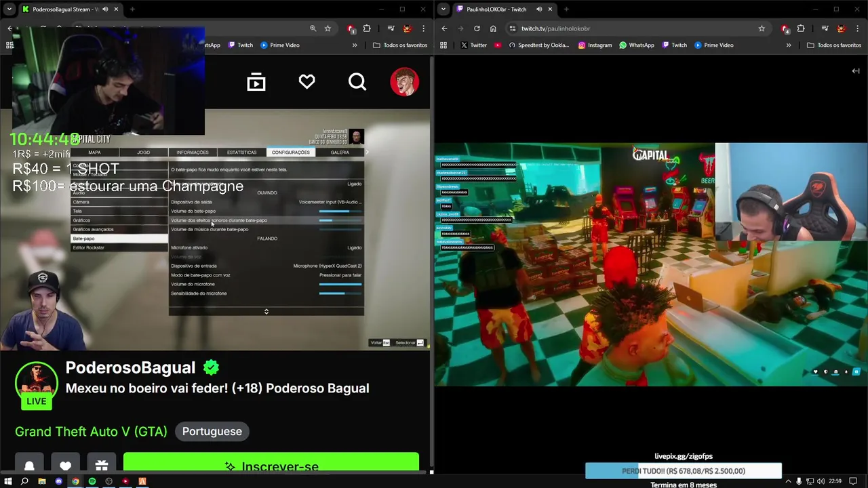This screenshot has width=868, height=488.
Task: Expand scroll arrows below game settings list
Action: coord(266,312)
